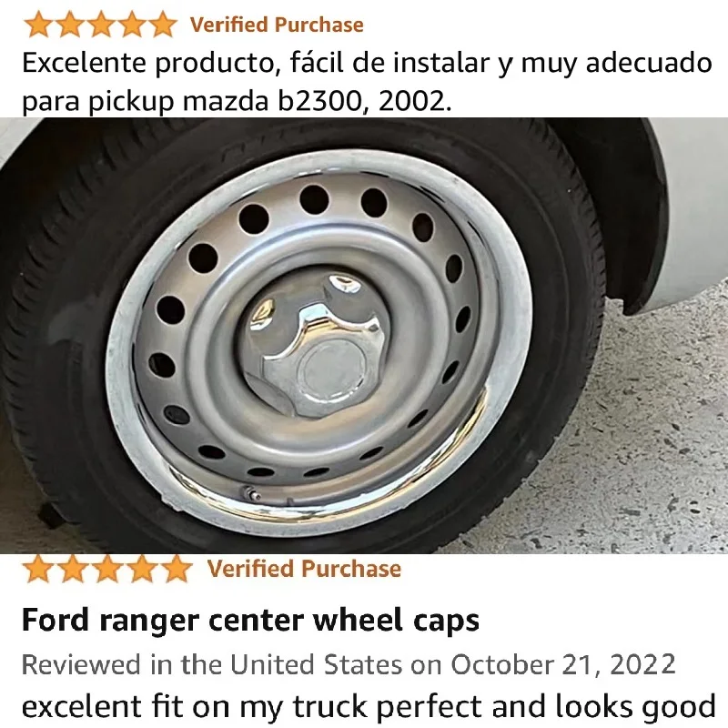Click Verified Purchase label above Ford ranger title

click(304, 569)
